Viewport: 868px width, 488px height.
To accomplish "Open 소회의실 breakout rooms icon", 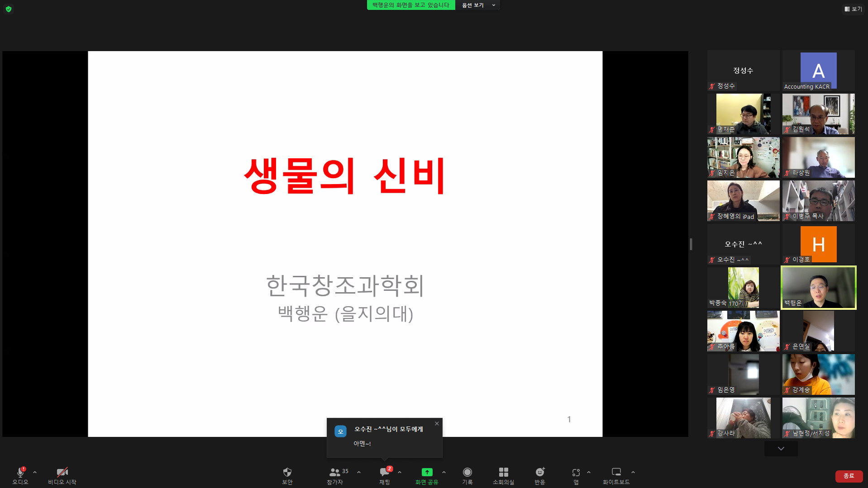I will coord(503,472).
